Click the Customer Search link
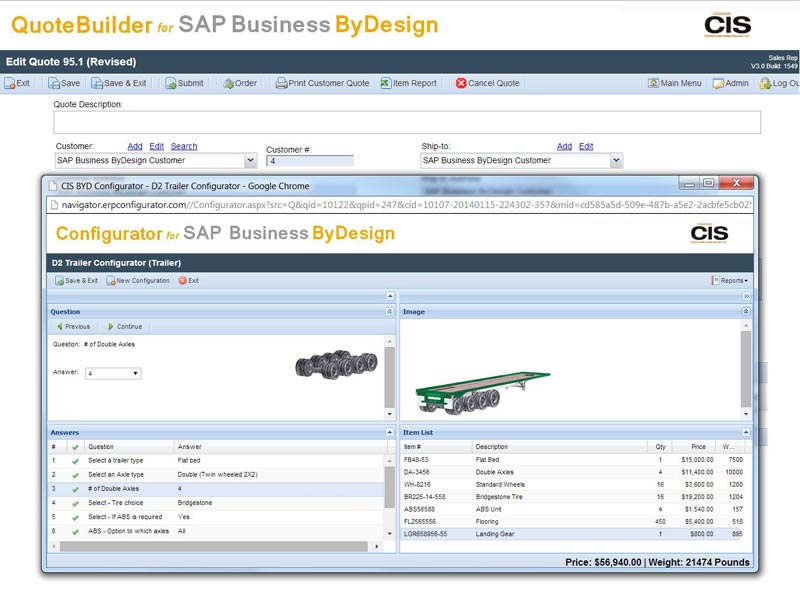This screenshot has height=601, width=800. pos(184,146)
